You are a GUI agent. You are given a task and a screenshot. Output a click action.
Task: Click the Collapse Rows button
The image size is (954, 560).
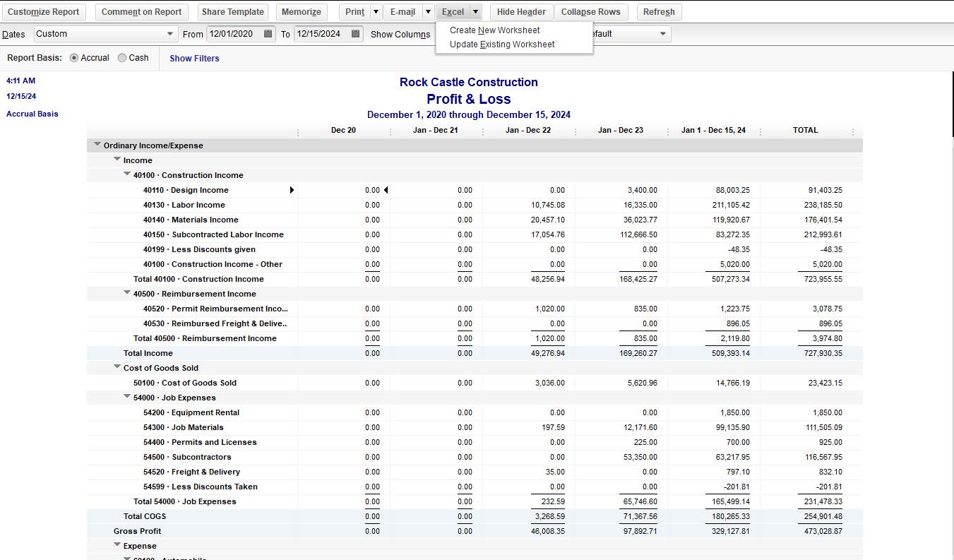pos(591,12)
